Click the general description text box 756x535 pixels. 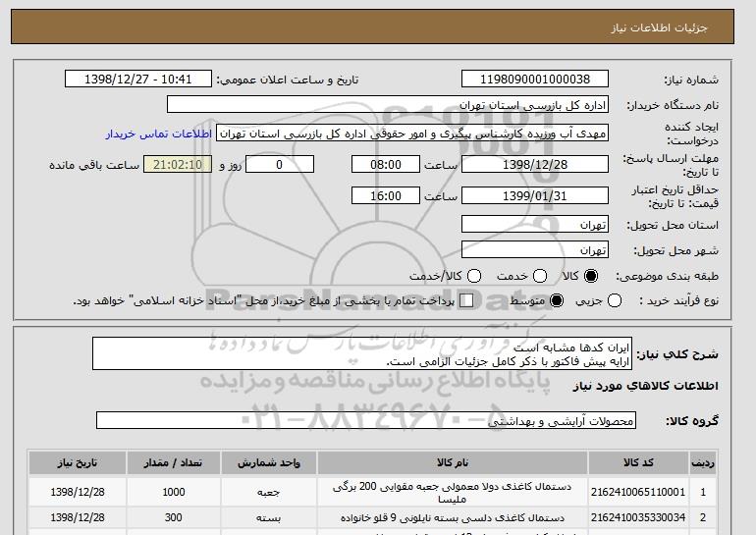pos(361,353)
